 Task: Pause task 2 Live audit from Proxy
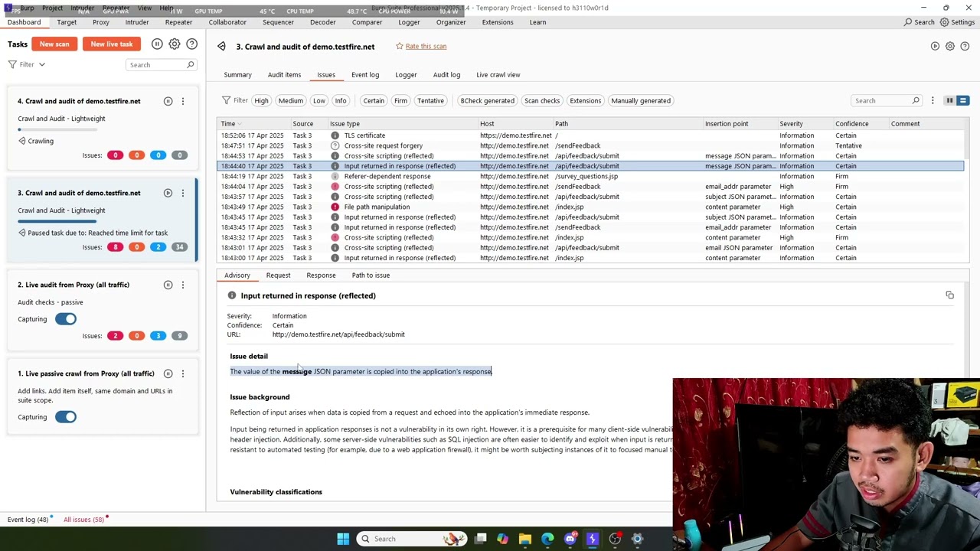pyautogui.click(x=168, y=285)
